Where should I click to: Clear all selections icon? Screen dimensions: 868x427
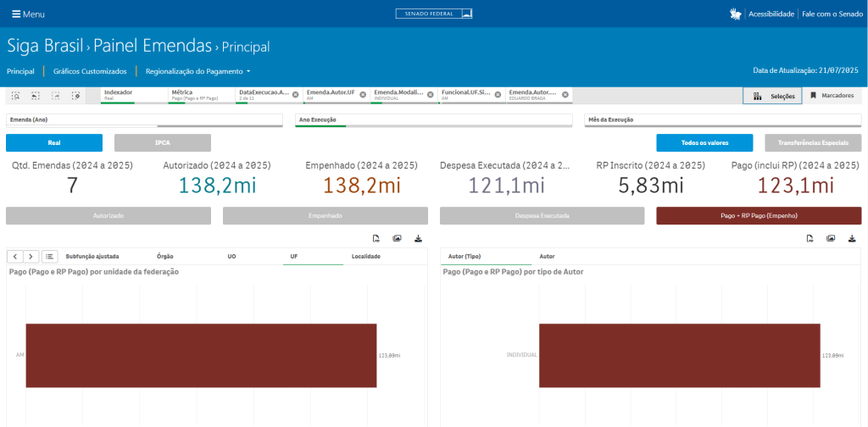click(x=75, y=96)
